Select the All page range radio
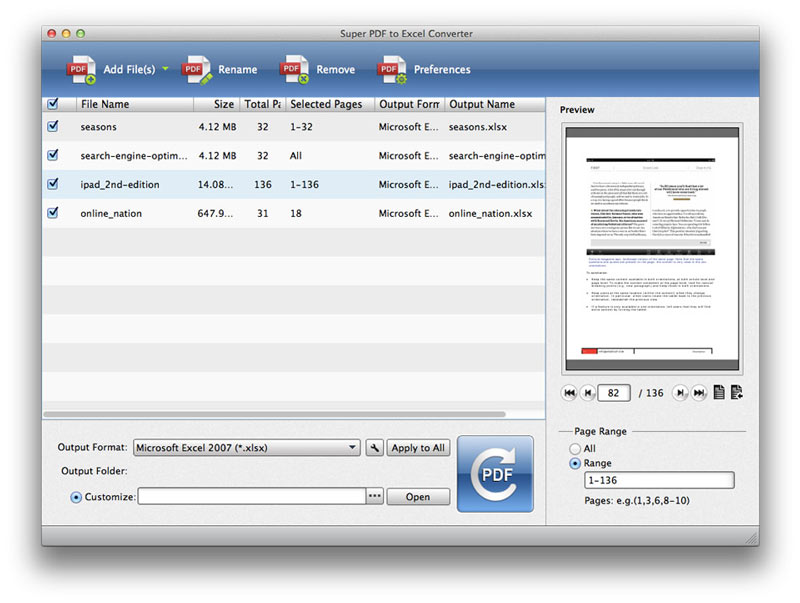Screen dimensions: 800x603 575,449
